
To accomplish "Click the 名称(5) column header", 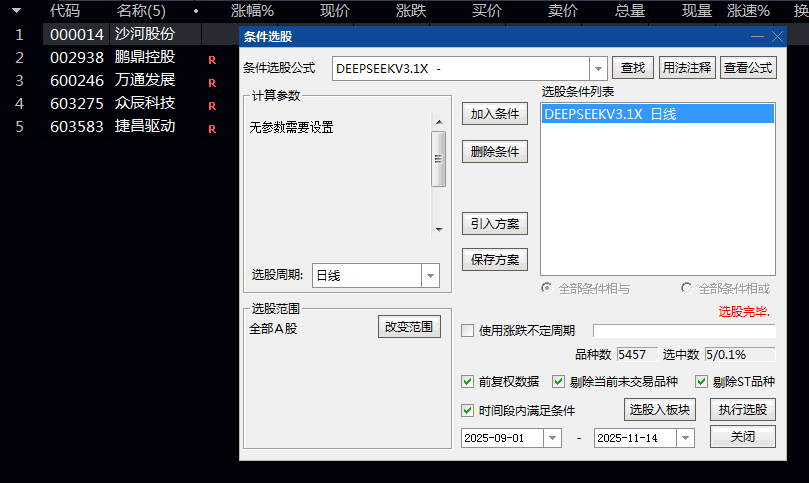I will point(141,11).
